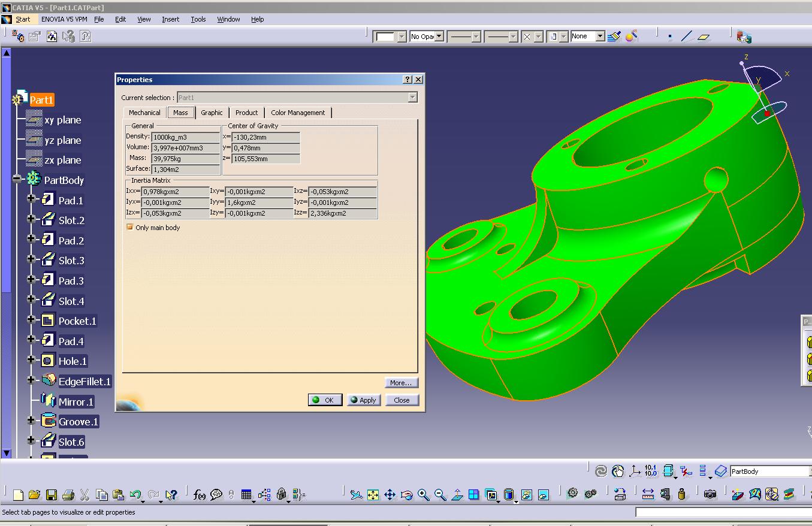This screenshot has width=812, height=526.
Task: Click the Density field showing 1000kg_m3
Action: (185, 137)
